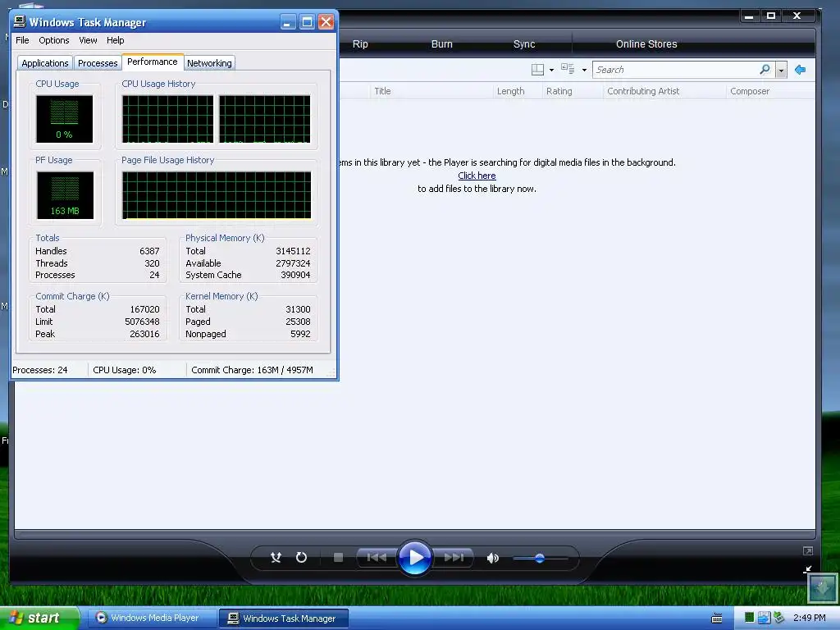The height and width of the screenshot is (630, 840).
Task: Click the Safely Remove Hardware tray icon
Action: point(778,618)
